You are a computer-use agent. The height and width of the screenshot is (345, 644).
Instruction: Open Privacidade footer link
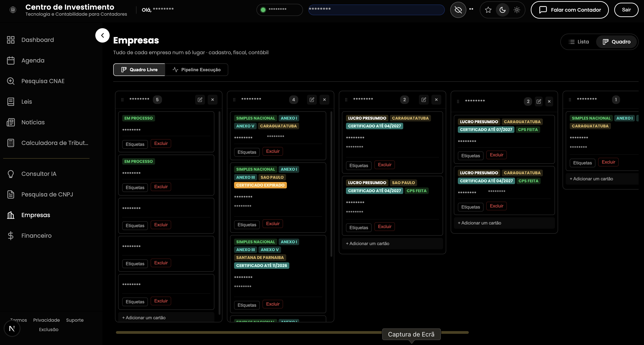click(x=46, y=320)
